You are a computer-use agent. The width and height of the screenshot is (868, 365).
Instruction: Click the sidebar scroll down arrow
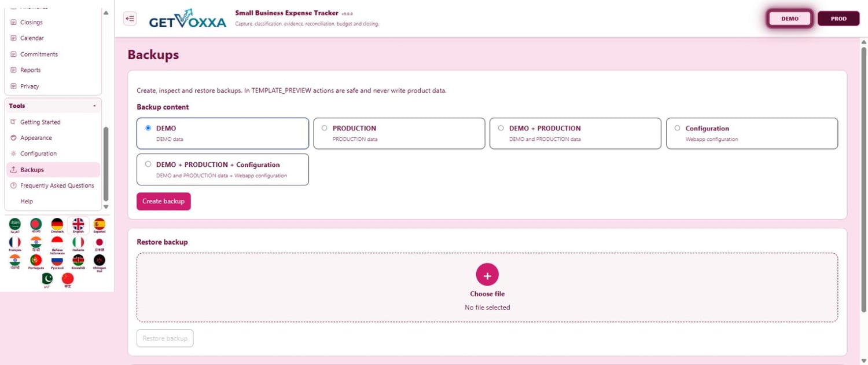point(106,207)
